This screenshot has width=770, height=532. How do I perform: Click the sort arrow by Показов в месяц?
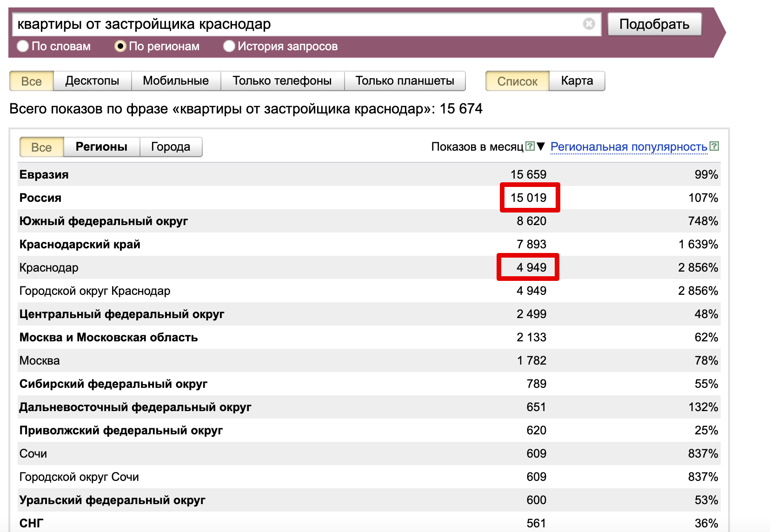click(540, 146)
